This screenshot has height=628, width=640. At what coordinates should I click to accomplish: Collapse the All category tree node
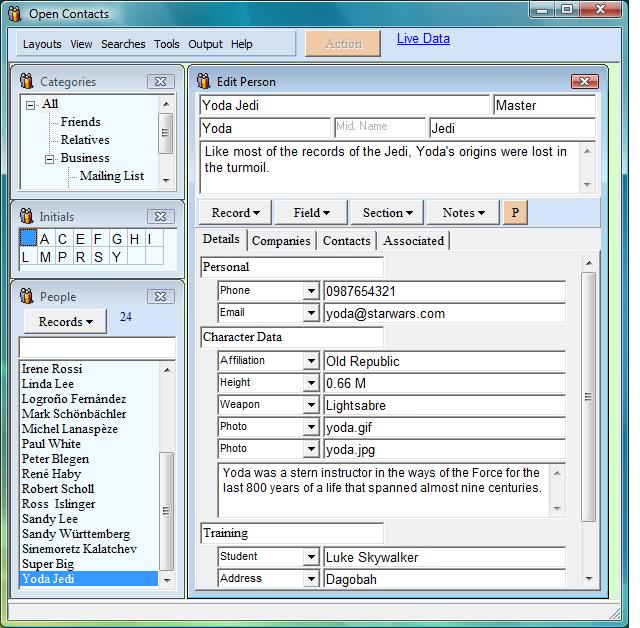pyautogui.click(x=30, y=105)
